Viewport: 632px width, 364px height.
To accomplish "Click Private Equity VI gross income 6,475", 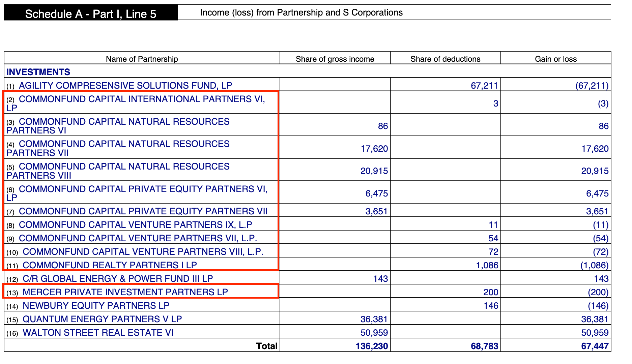I will [377, 193].
